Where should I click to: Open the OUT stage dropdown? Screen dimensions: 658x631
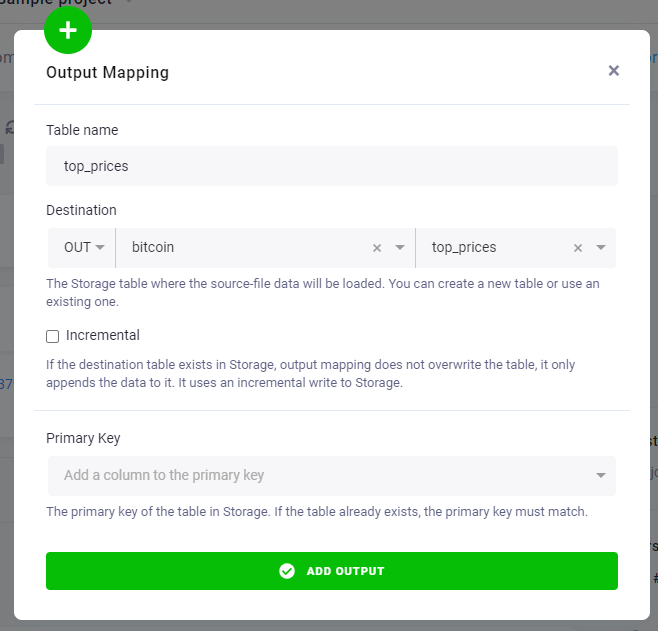[83, 248]
